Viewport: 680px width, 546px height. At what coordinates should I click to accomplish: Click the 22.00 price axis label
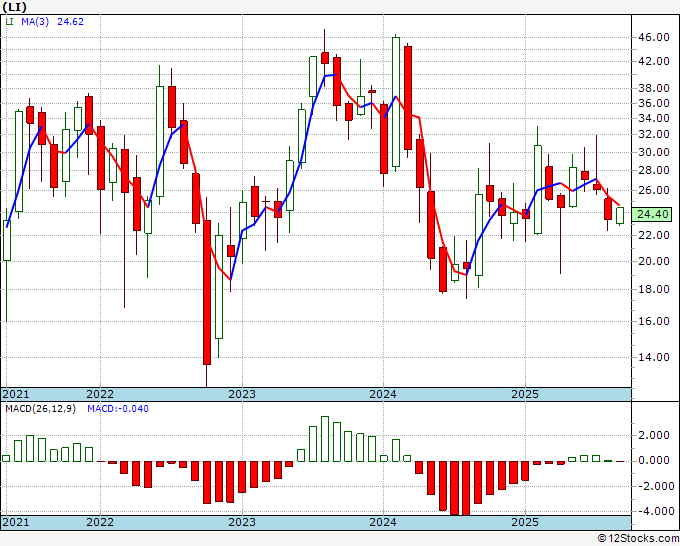(653, 235)
